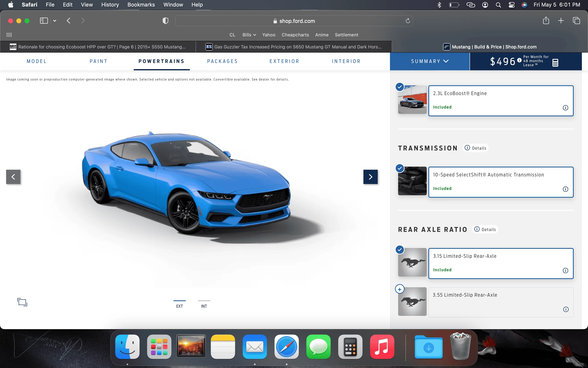Open Music from the dock

[x=382, y=346]
